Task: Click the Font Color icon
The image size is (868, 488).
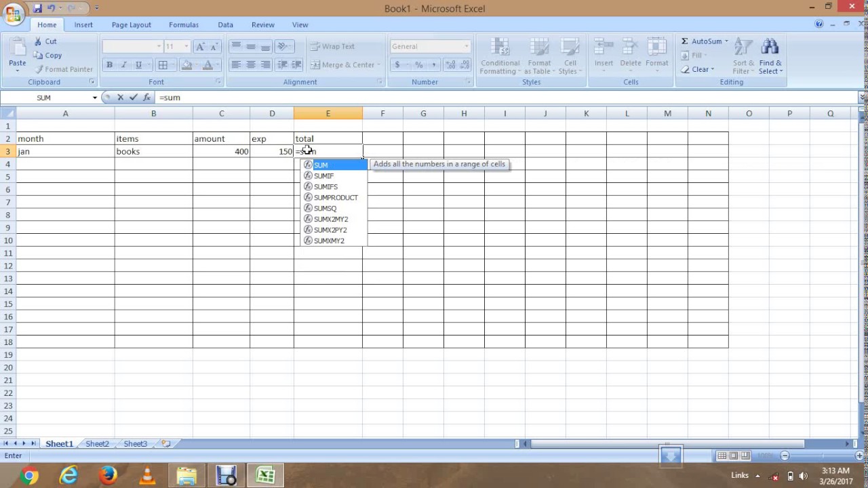Action: [208, 65]
